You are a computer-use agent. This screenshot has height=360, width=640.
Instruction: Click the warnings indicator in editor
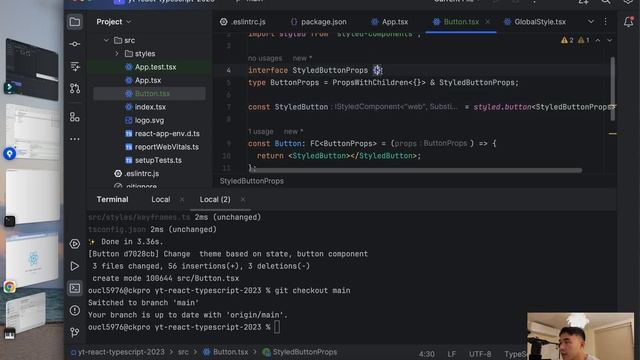(x=575, y=40)
